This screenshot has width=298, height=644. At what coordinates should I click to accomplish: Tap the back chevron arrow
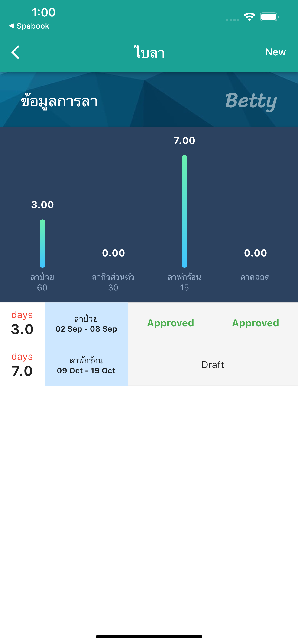16,52
